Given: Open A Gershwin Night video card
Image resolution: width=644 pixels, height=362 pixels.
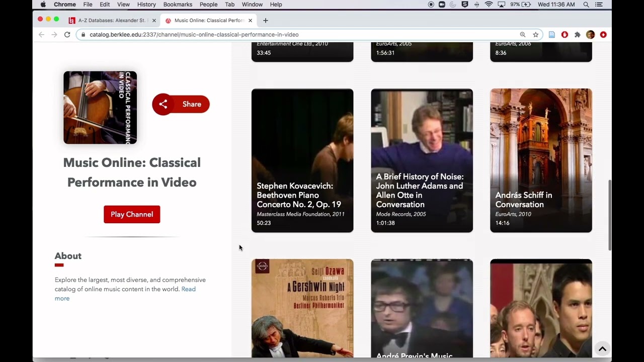Looking at the screenshot, I should pyautogui.click(x=302, y=308).
